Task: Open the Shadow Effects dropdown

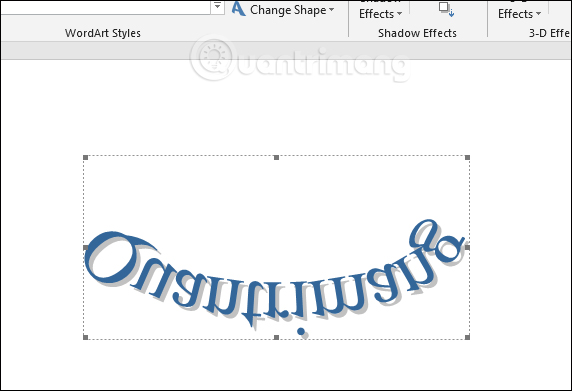Action: [380, 14]
